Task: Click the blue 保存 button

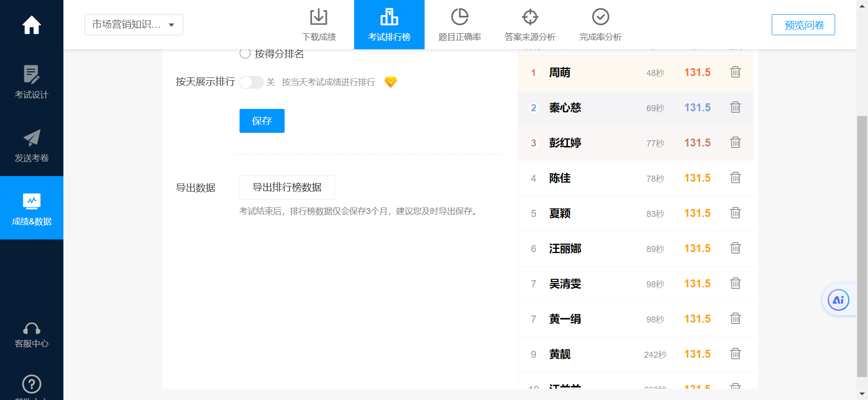Action: click(262, 121)
